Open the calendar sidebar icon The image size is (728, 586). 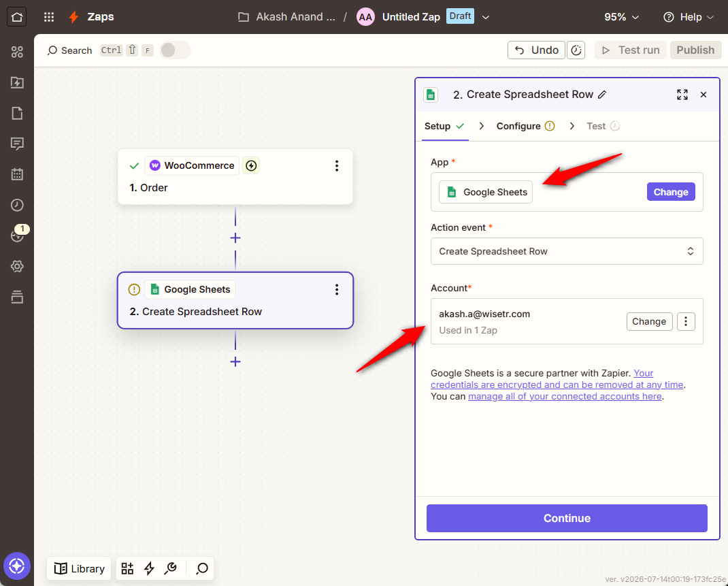point(17,175)
